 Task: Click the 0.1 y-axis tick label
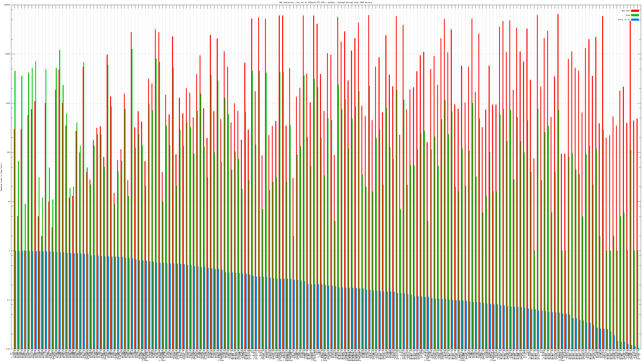[x=9, y=300]
